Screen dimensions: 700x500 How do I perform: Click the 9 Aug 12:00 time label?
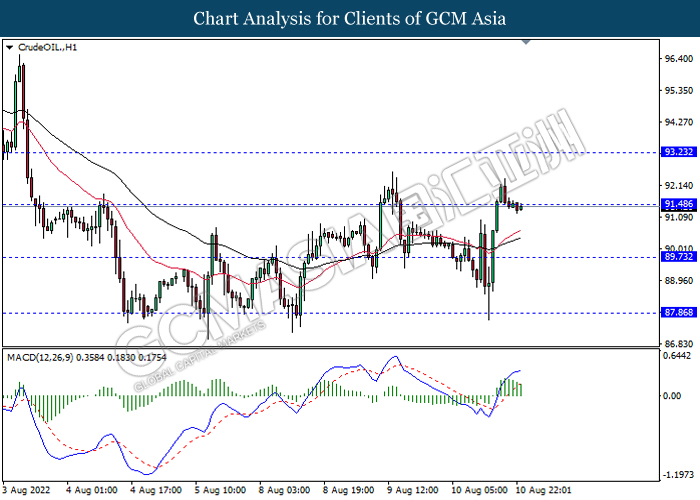tap(413, 490)
